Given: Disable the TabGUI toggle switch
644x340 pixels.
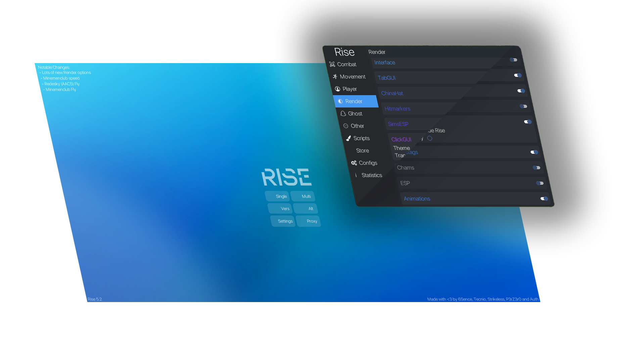Looking at the screenshot, I should click(517, 75).
